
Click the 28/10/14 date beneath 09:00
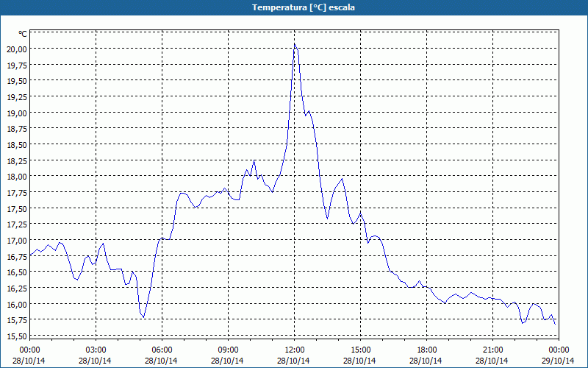227,361
